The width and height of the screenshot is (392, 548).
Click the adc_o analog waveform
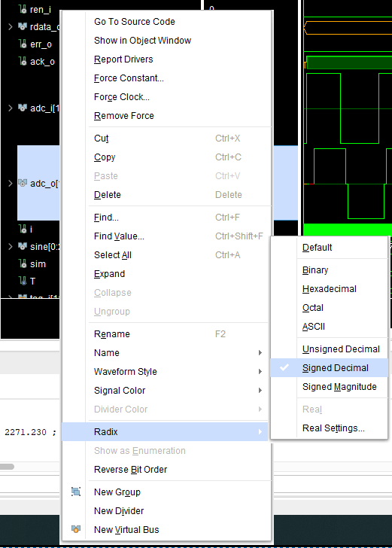point(348,184)
